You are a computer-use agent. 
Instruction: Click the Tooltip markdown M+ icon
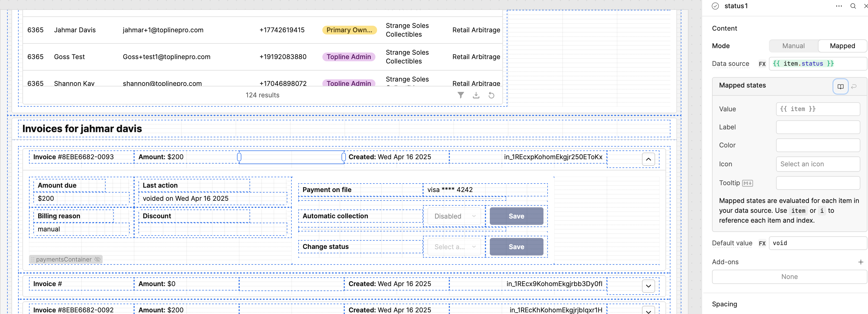[x=747, y=183]
